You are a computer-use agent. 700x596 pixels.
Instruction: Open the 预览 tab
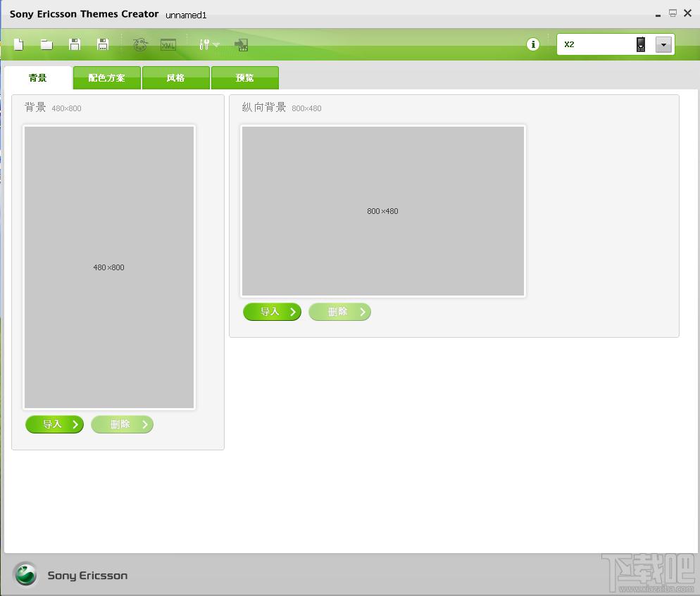point(244,78)
